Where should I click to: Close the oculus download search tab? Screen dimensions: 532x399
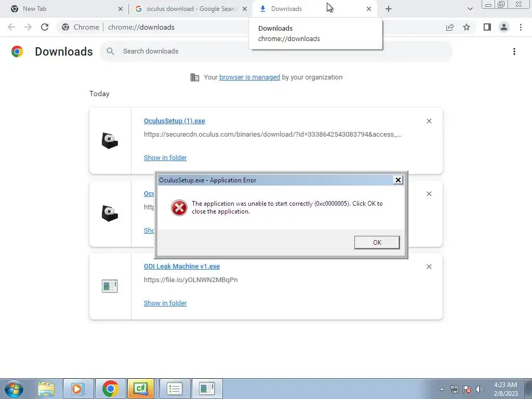coord(245,9)
